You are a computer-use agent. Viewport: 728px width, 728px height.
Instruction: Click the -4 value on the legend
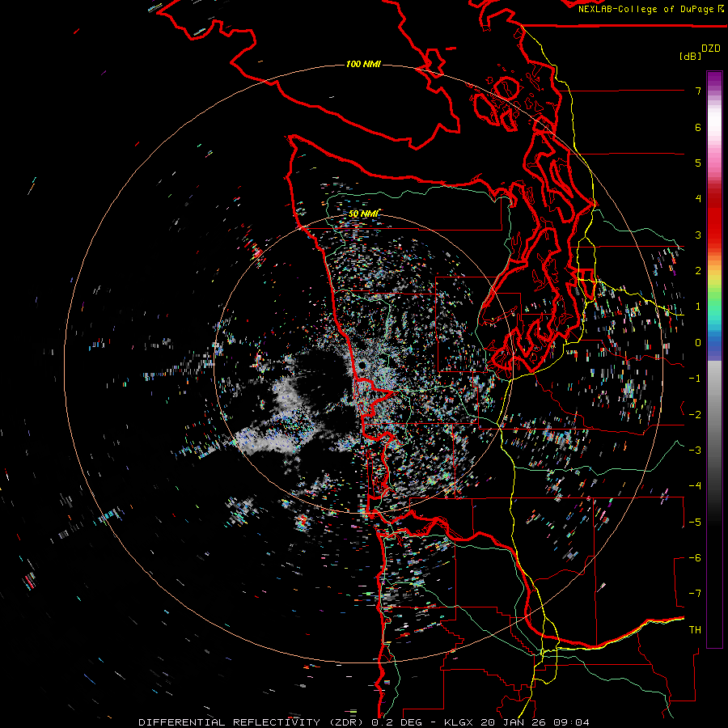point(695,485)
